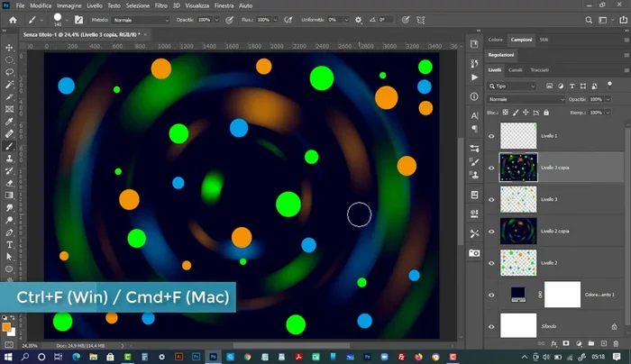Switch to the Canali tab
631x364 pixels.
(516, 68)
